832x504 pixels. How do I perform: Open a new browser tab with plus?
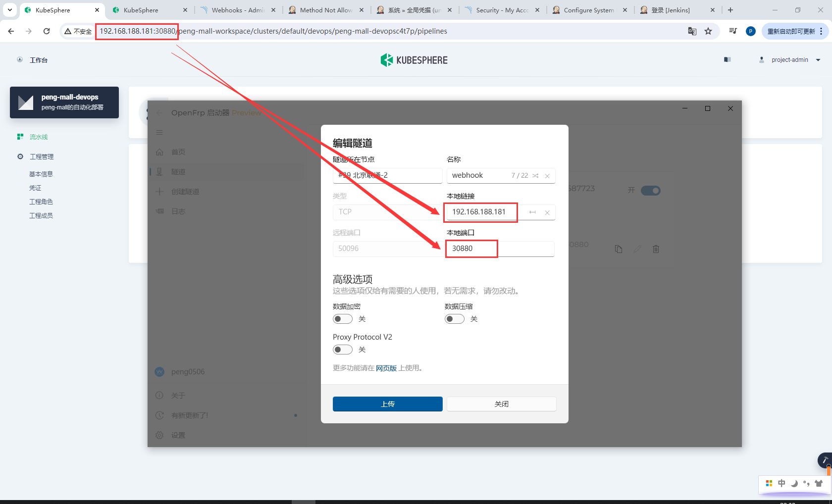730,10
